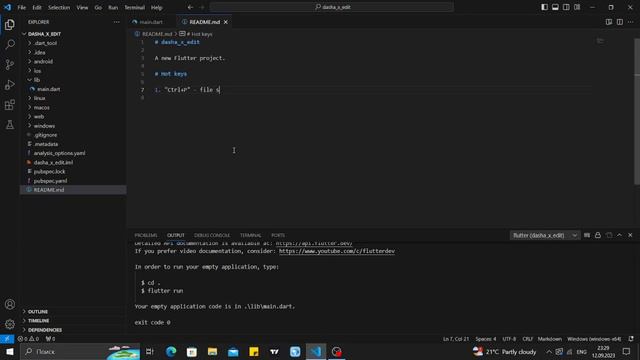Switch to the PROBLEMS panel tab
The width and height of the screenshot is (640, 360).
tap(146, 235)
